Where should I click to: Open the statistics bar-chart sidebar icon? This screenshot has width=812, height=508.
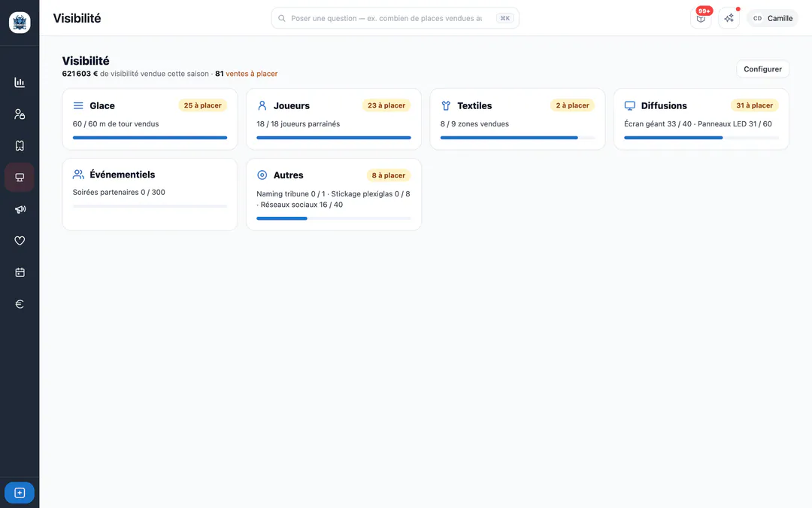(x=20, y=83)
